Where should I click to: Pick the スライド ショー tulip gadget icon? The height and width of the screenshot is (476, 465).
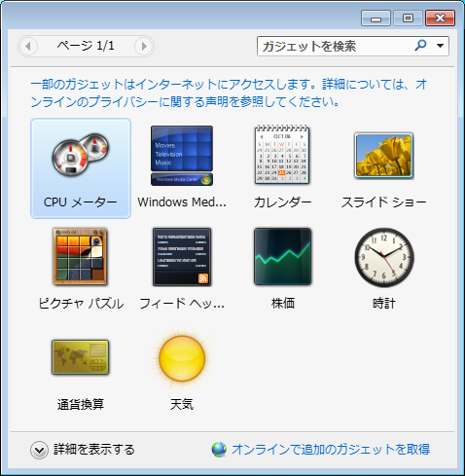[383, 156]
